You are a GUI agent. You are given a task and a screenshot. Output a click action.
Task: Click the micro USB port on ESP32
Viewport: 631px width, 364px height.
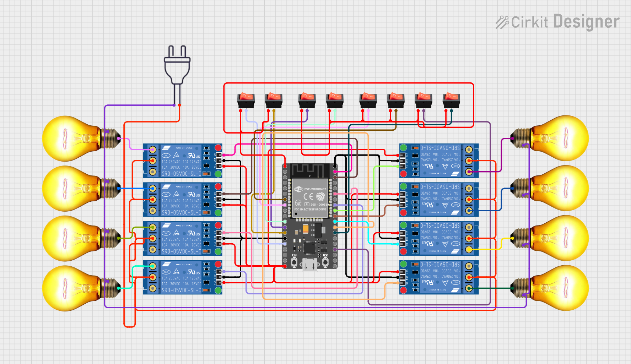click(x=310, y=265)
